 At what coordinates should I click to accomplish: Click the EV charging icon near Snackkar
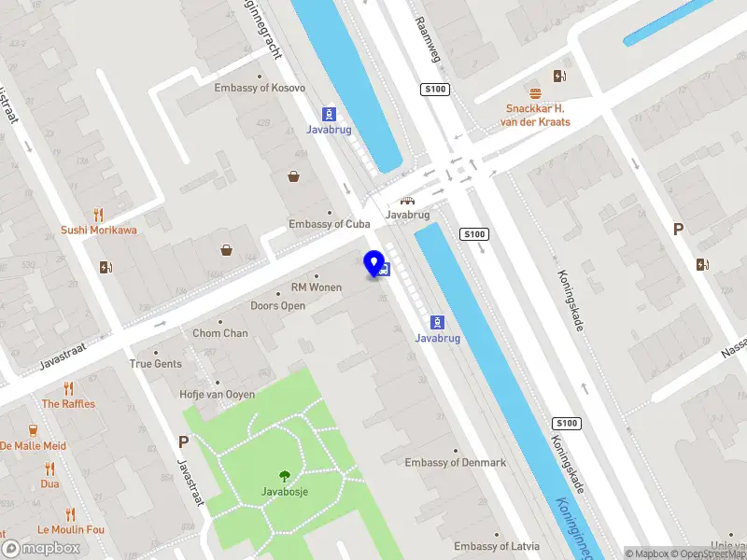click(559, 76)
